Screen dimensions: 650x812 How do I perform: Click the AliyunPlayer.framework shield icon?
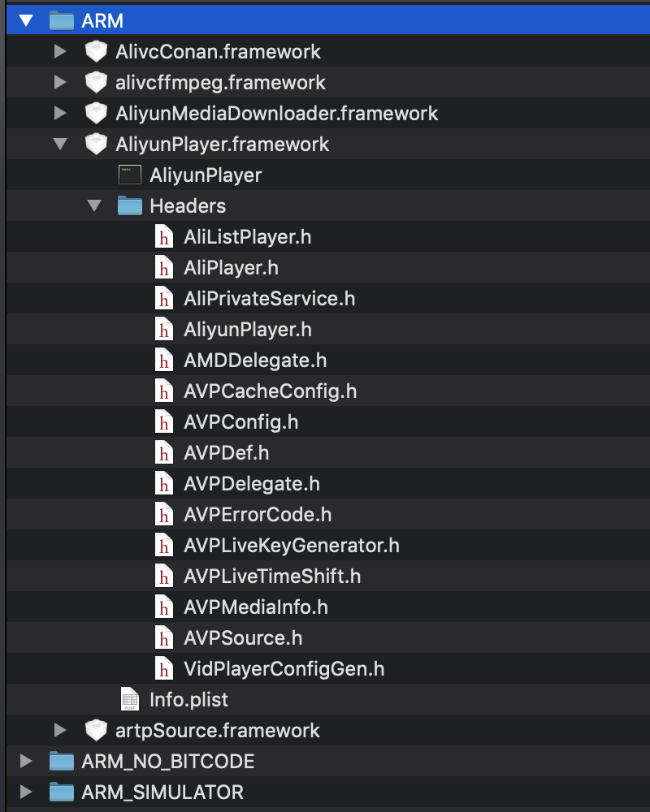click(x=96, y=144)
